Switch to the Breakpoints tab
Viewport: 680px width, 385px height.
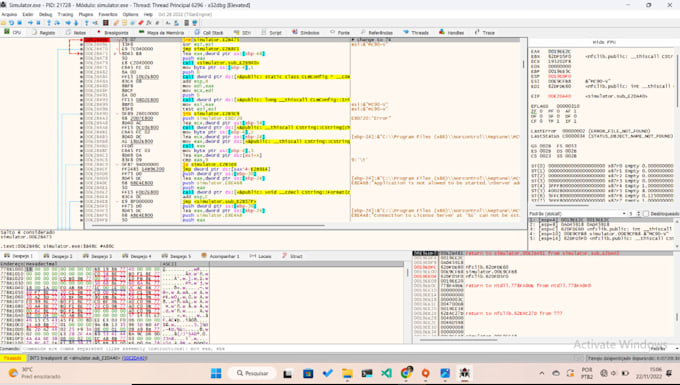[113, 33]
